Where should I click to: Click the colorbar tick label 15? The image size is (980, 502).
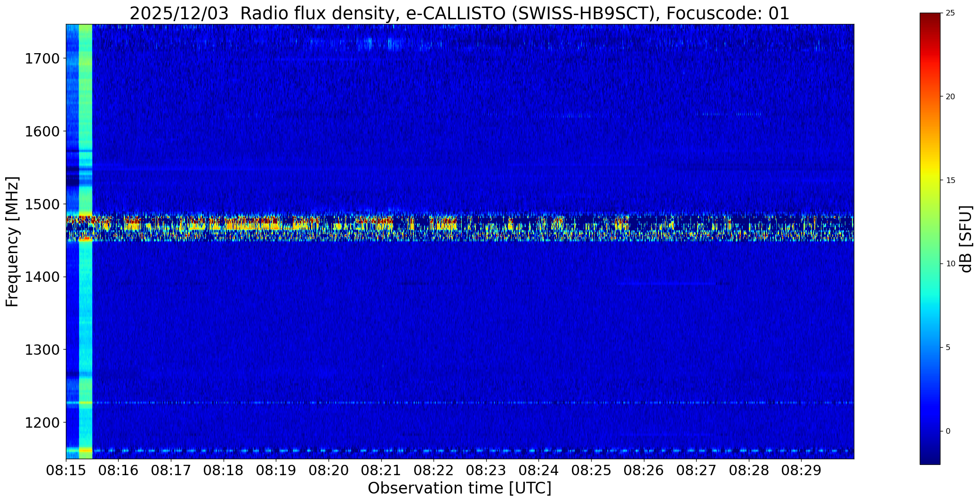tap(950, 181)
